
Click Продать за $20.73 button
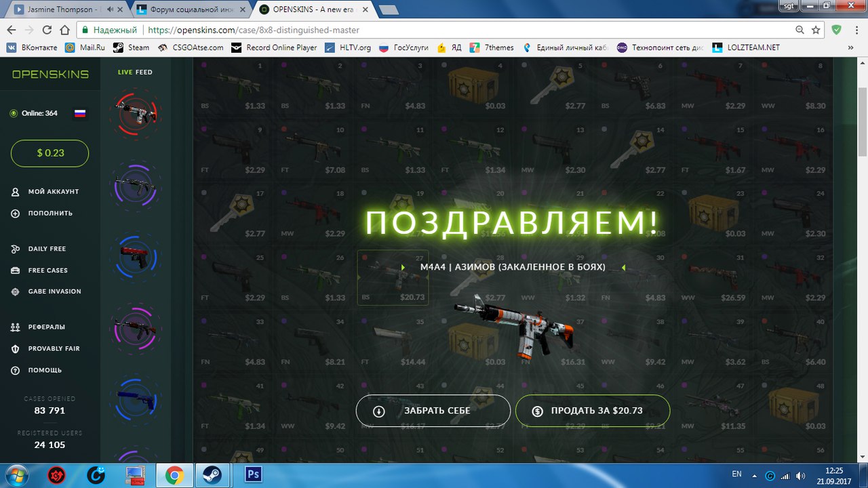click(x=593, y=411)
